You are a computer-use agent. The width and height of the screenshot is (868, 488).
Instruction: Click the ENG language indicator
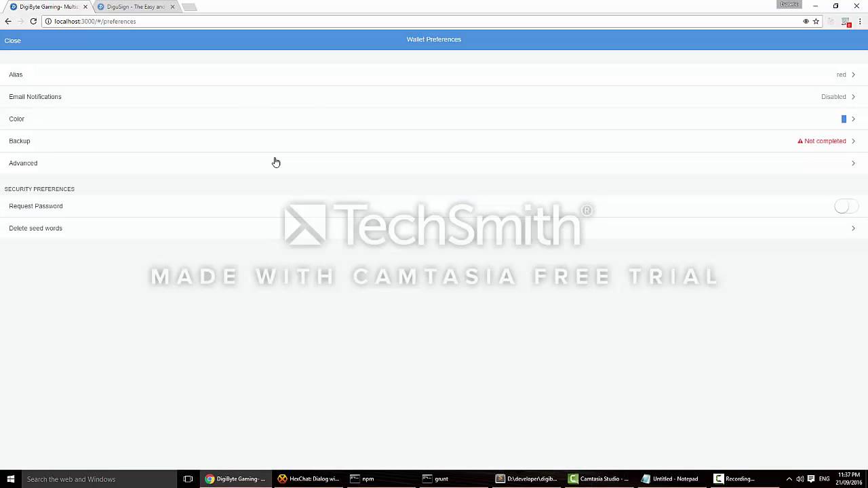tap(824, 479)
